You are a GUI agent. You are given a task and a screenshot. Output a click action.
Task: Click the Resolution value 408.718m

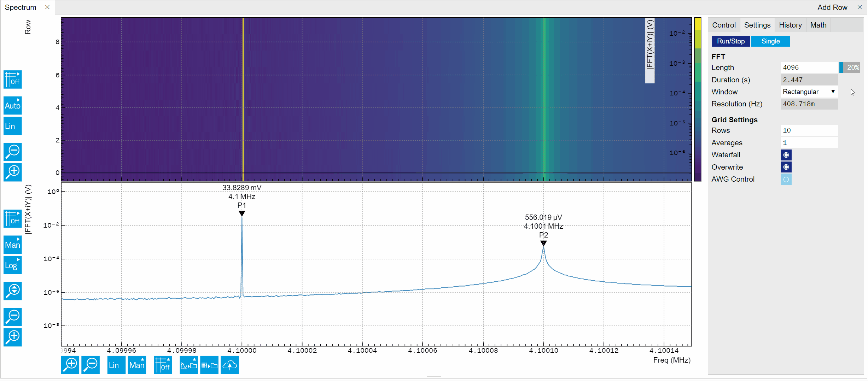pos(809,104)
